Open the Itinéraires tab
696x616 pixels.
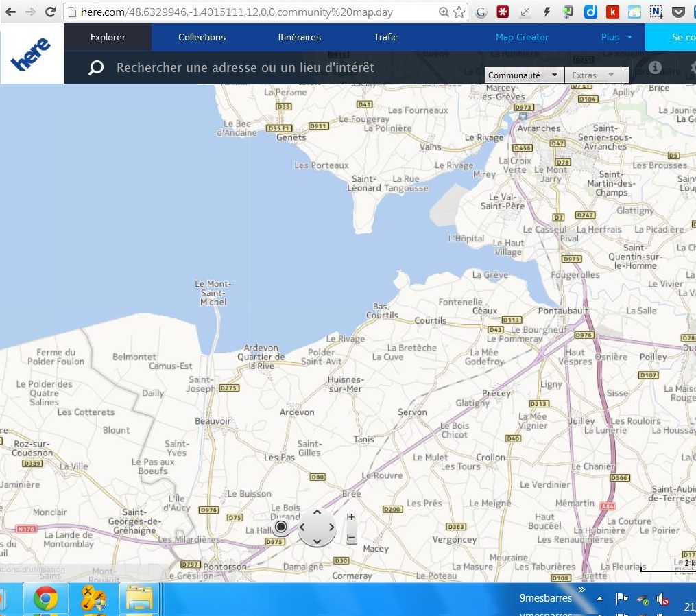click(299, 37)
